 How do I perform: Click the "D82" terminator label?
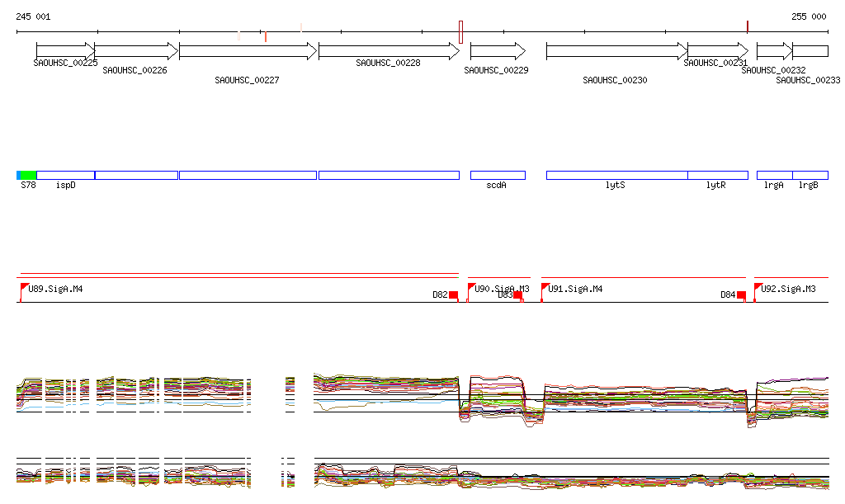tap(441, 295)
